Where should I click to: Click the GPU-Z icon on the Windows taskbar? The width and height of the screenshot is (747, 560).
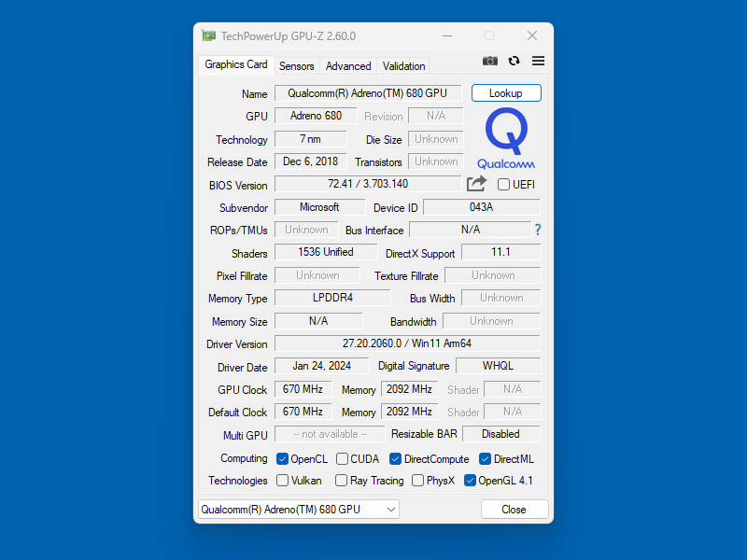[208, 35]
